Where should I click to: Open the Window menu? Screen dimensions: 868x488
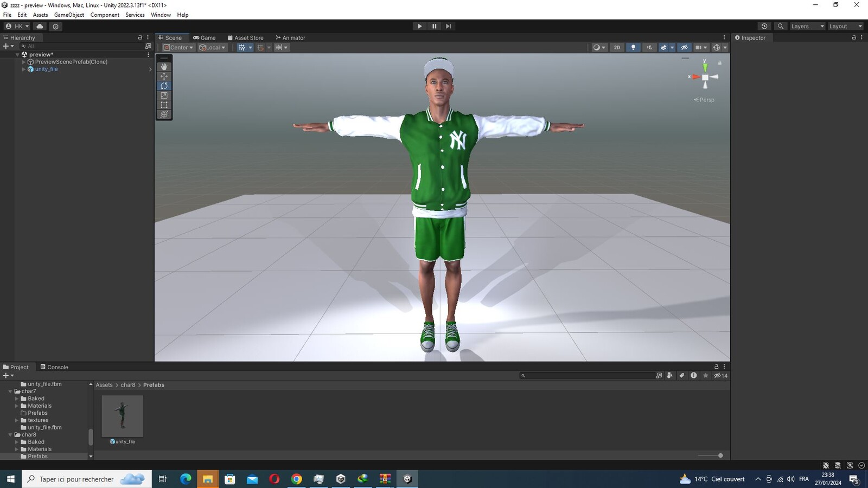(x=161, y=15)
